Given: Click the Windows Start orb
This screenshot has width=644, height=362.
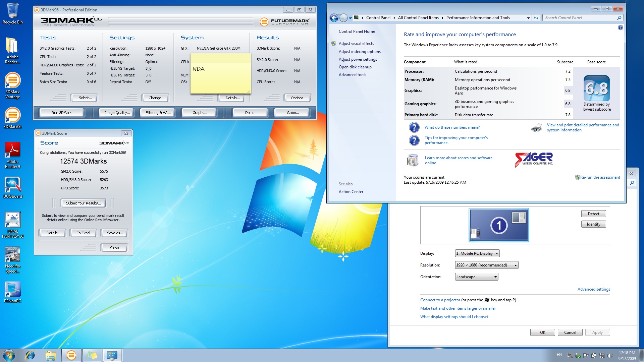Looking at the screenshot, I should coord(9,355).
